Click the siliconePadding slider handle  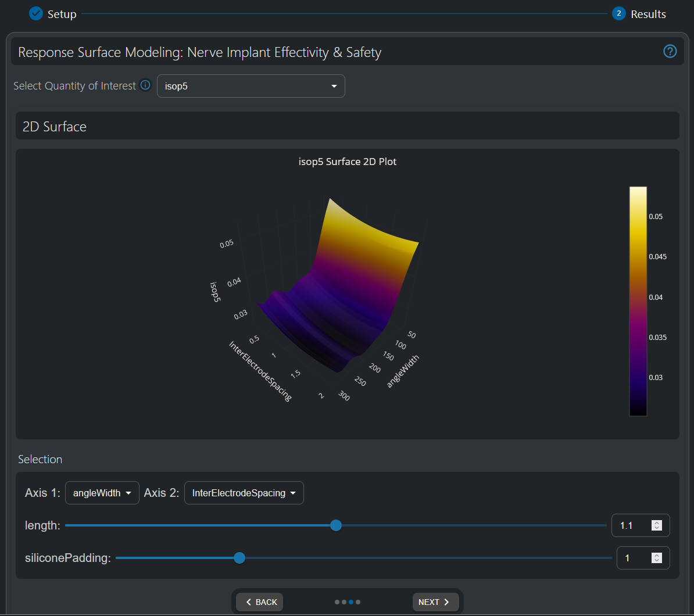(239, 558)
